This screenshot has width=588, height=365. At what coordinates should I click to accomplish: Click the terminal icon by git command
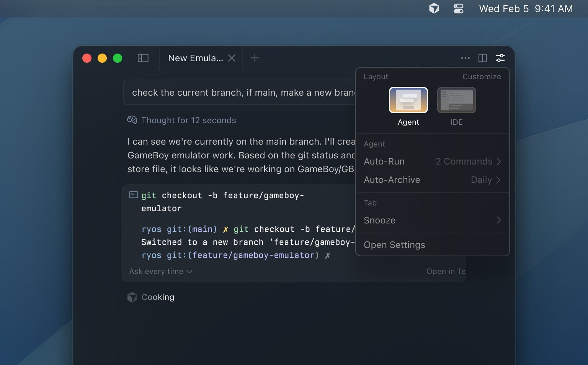click(134, 195)
